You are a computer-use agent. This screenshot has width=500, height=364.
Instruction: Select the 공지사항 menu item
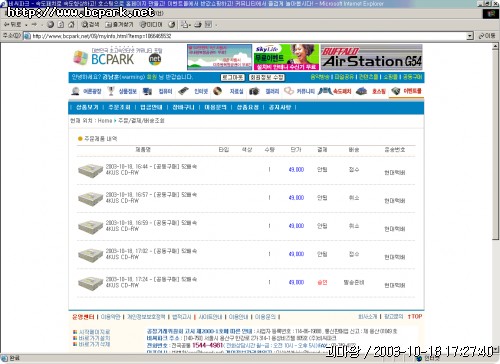point(280,107)
